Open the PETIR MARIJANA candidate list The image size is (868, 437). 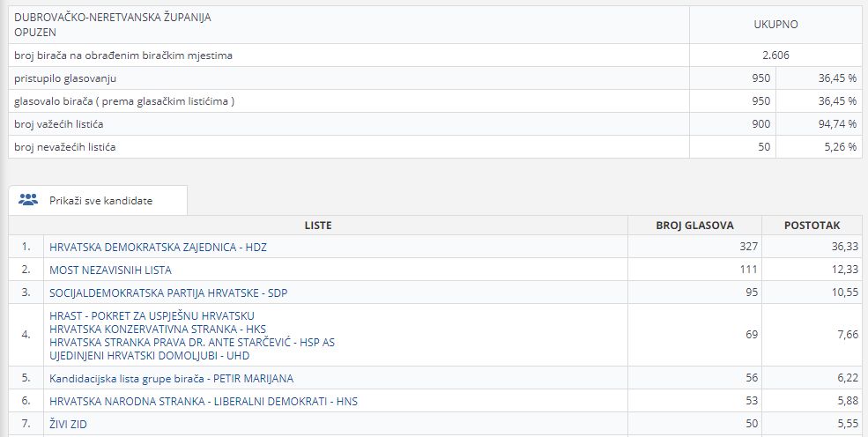pos(171,379)
